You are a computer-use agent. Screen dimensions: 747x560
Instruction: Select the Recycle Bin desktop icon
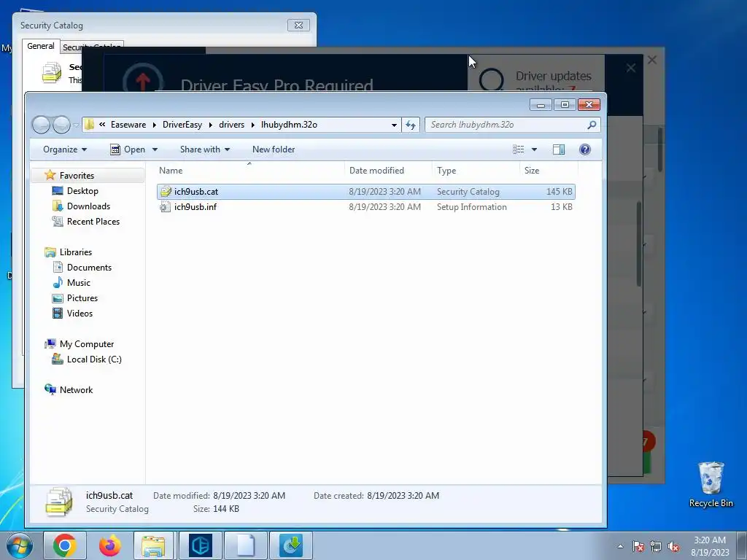[711, 484]
